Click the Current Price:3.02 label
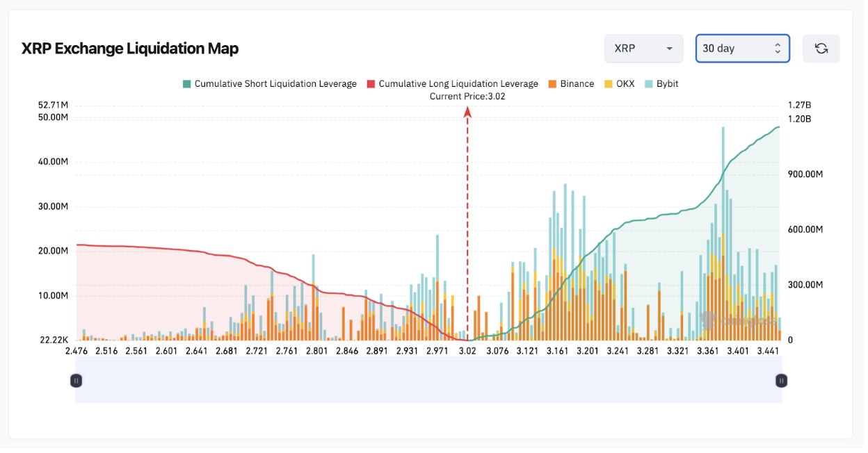 click(467, 97)
